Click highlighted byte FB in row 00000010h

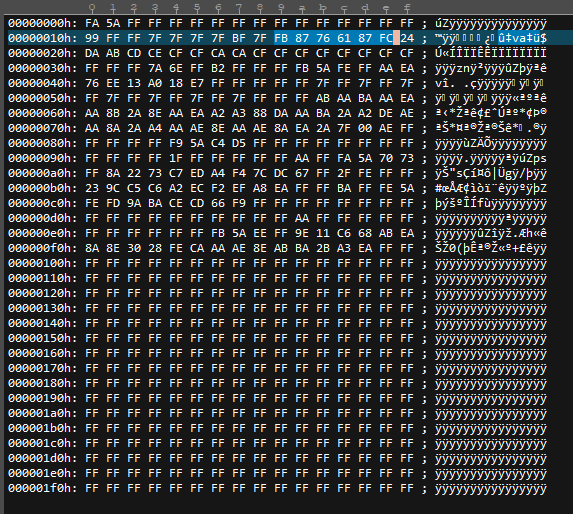[281, 38]
